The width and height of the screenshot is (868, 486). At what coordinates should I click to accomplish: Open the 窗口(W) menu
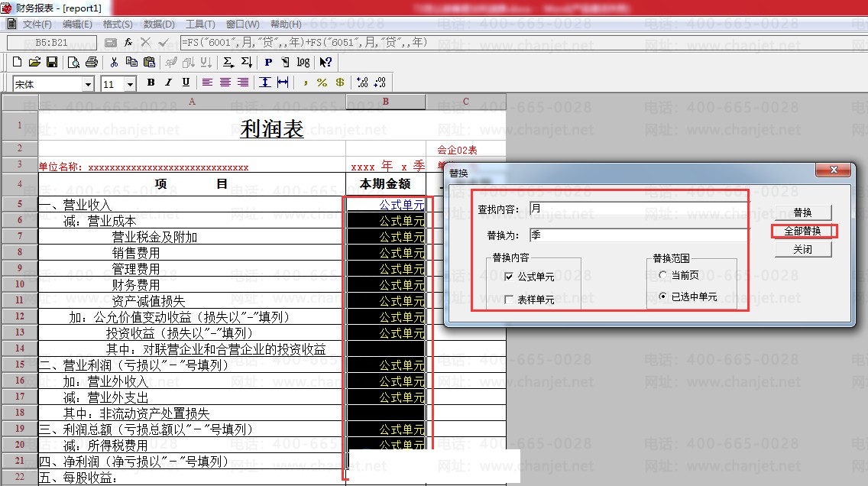tap(242, 24)
